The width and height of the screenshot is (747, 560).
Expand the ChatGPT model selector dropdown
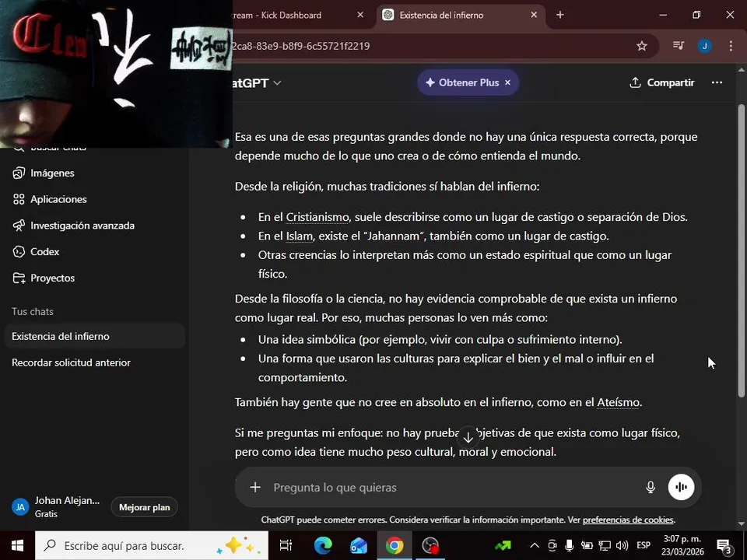(x=256, y=83)
